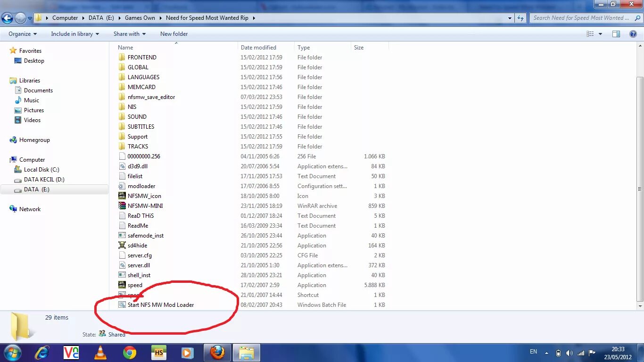Select the FRONTEND folder icon
This screenshot has height=362, width=644.
(x=122, y=58)
